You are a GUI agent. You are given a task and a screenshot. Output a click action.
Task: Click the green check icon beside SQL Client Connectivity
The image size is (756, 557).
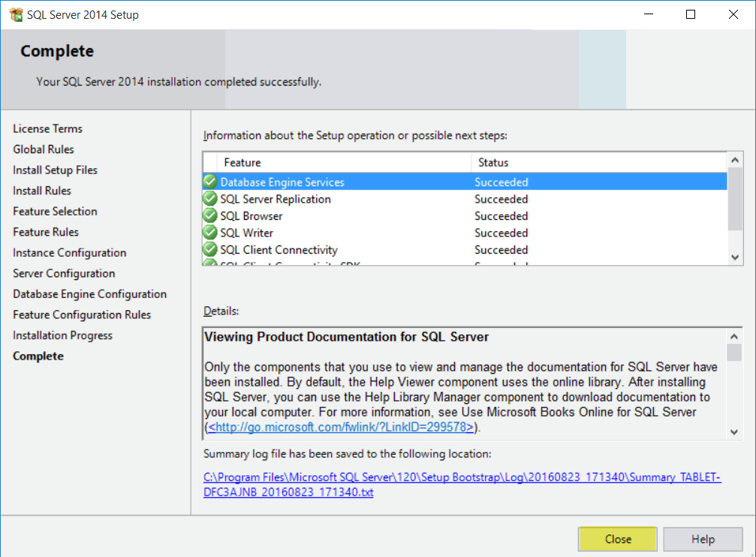click(x=209, y=249)
